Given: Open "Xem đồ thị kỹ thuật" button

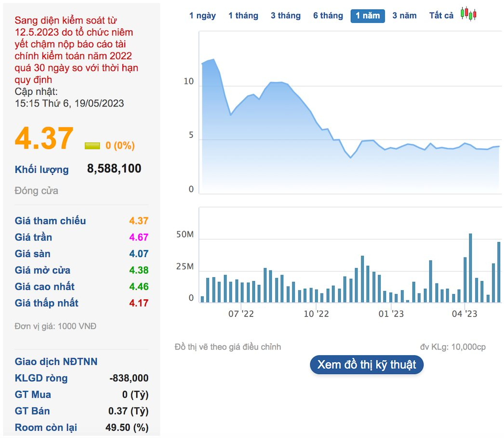Looking at the screenshot, I should point(366,364).
